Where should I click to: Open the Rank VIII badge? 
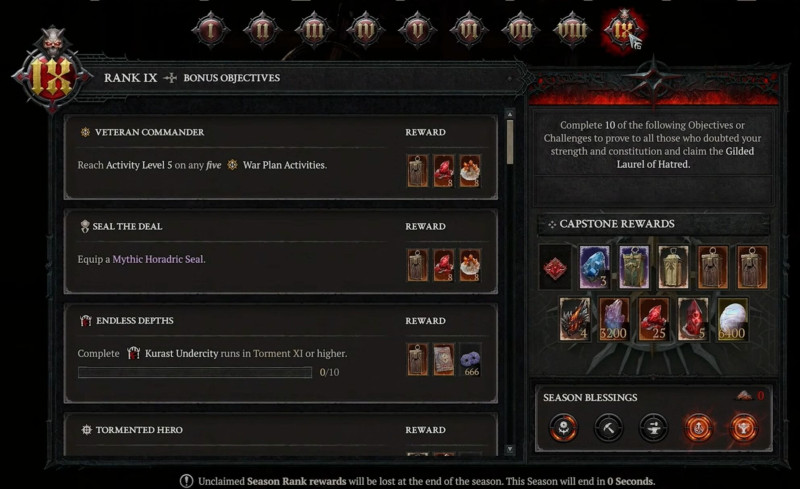[572, 30]
